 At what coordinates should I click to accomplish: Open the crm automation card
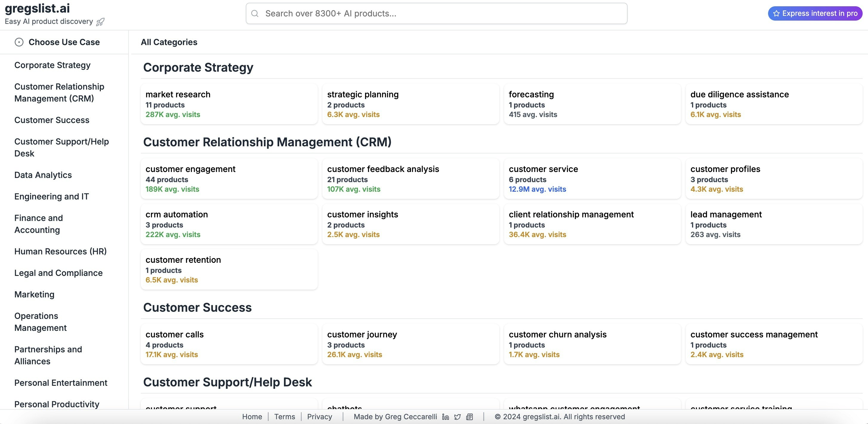[x=229, y=224]
